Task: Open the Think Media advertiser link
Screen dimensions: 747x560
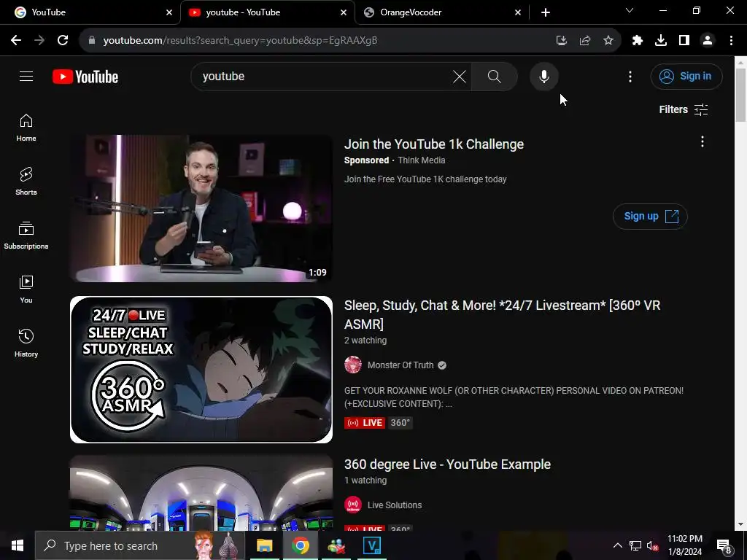Action: (421, 160)
